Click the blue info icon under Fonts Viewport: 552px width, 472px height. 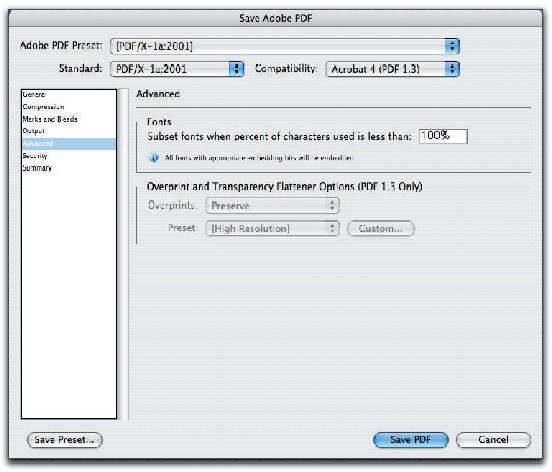click(153, 157)
